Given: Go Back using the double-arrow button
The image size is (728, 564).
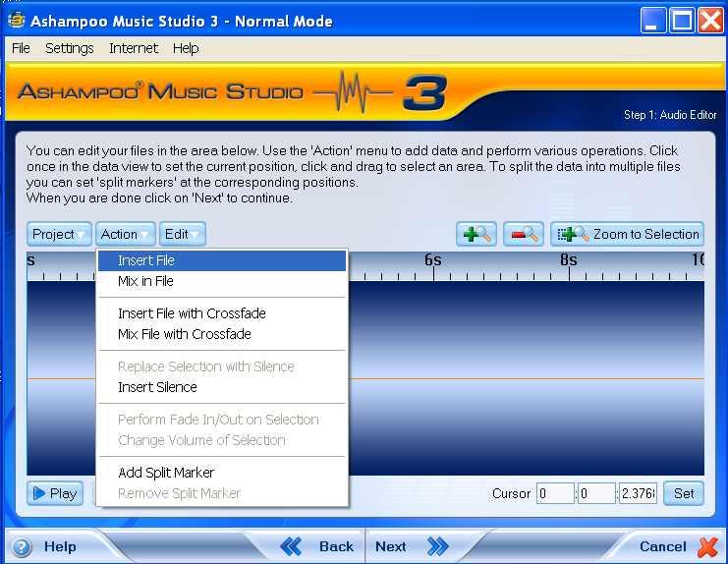Looking at the screenshot, I should pos(316,546).
